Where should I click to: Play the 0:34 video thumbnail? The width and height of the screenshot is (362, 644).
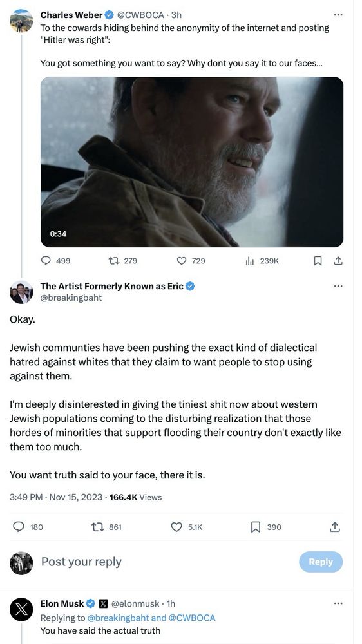(x=192, y=162)
